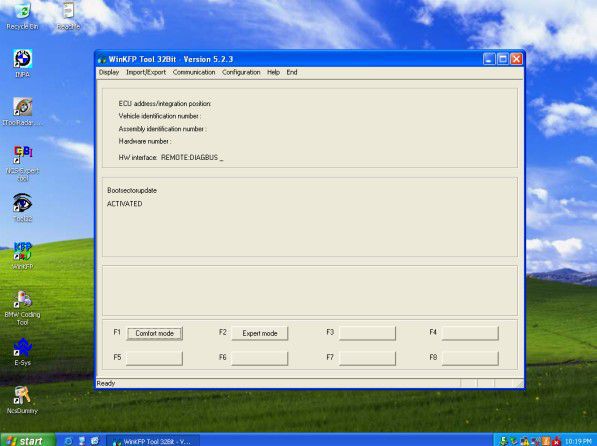This screenshot has height=446, width=597.
Task: Open the Import/Export menu
Action: tap(146, 72)
